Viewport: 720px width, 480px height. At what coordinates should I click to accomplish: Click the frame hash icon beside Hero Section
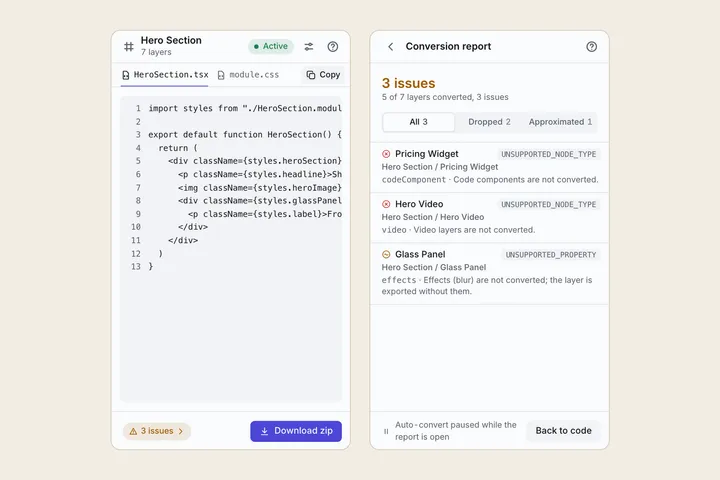click(x=129, y=46)
